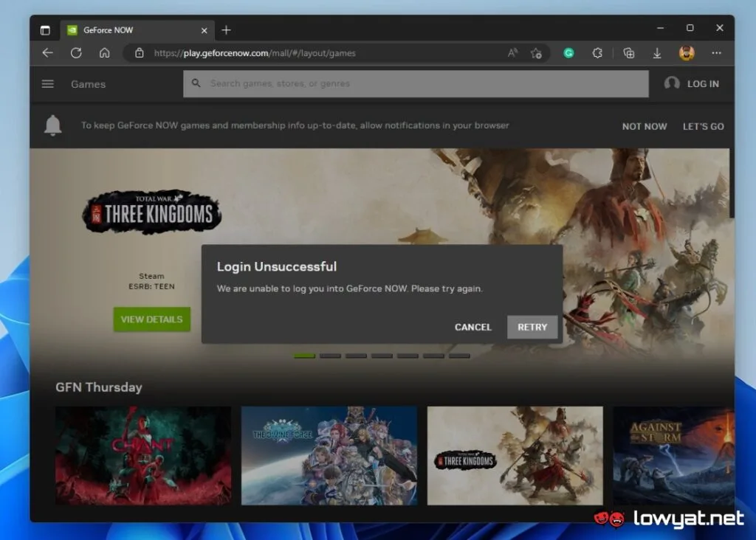
Task: View site information lock icon
Action: (x=140, y=53)
